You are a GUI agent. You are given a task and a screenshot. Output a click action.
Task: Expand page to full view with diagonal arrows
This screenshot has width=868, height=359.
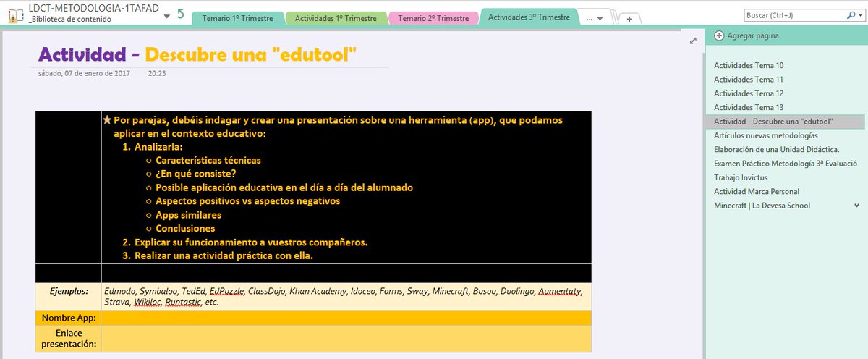click(x=693, y=41)
